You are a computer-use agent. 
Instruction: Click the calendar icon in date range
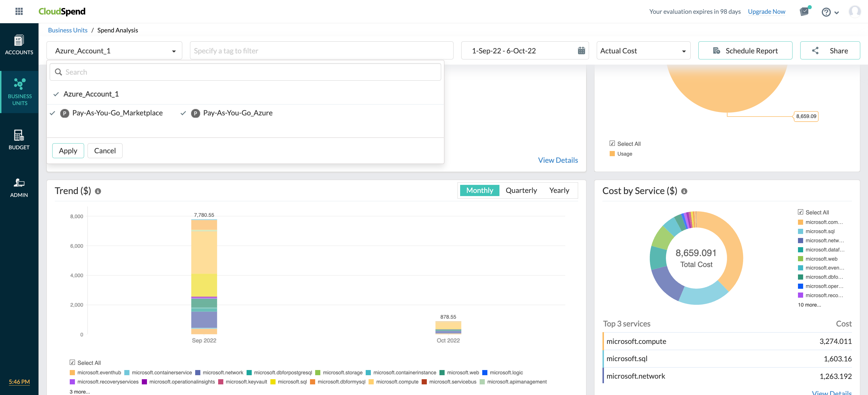581,51
